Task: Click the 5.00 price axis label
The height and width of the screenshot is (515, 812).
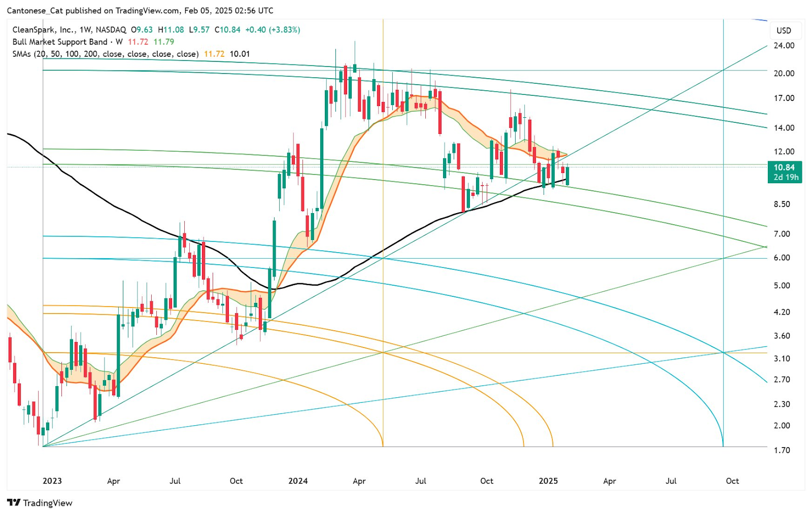Action: 782,286
